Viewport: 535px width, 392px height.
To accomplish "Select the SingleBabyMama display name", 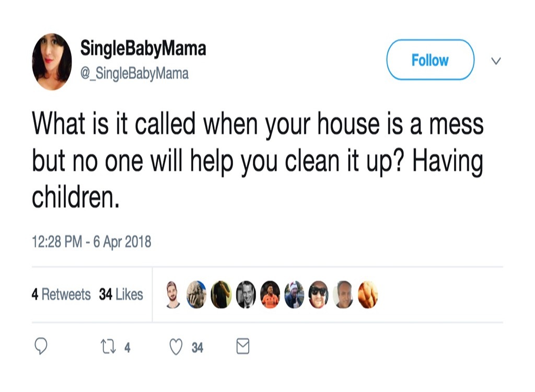I will [143, 49].
